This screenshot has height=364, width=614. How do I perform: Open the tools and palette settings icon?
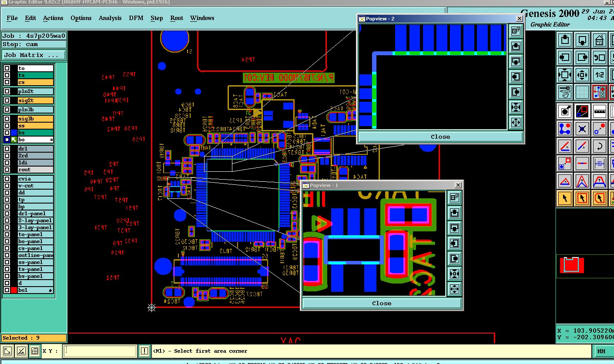point(565,92)
